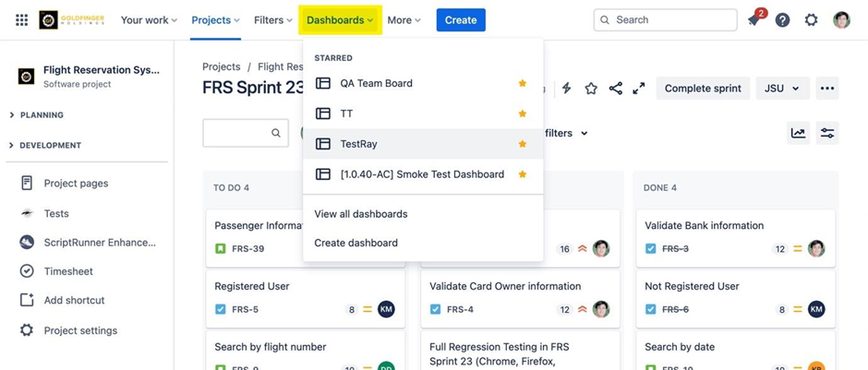Open the app switcher grid icon

click(21, 19)
